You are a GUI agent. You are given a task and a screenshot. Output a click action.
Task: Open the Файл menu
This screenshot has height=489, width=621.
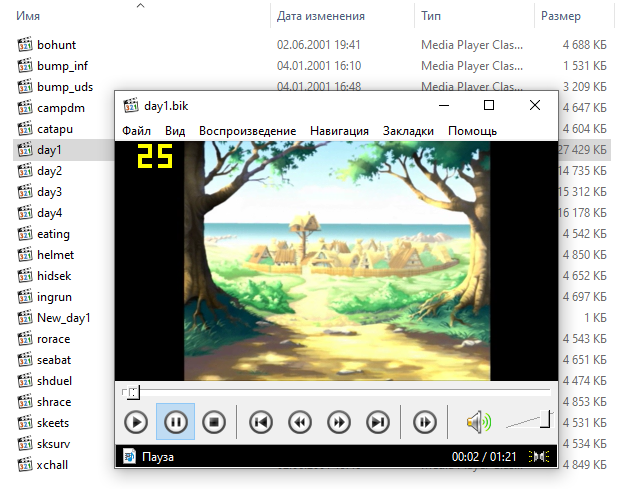click(136, 131)
